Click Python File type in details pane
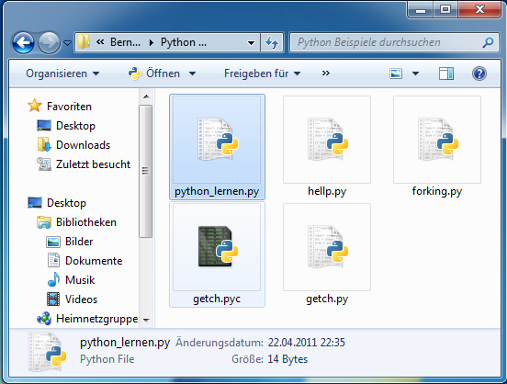Screen dimensions: 507x384 107,359
